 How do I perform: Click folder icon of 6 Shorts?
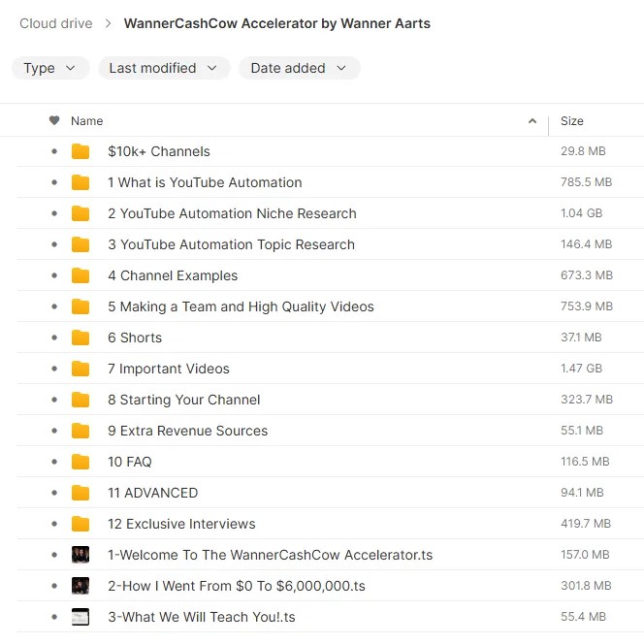80,338
